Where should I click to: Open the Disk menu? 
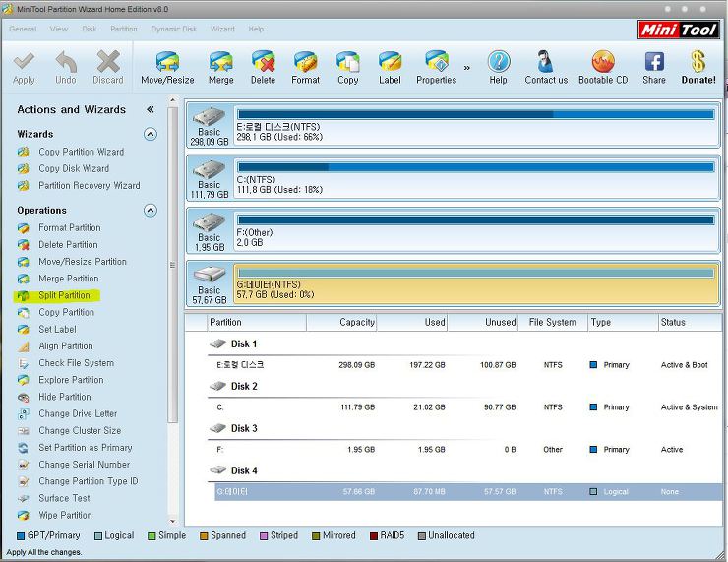click(90, 29)
